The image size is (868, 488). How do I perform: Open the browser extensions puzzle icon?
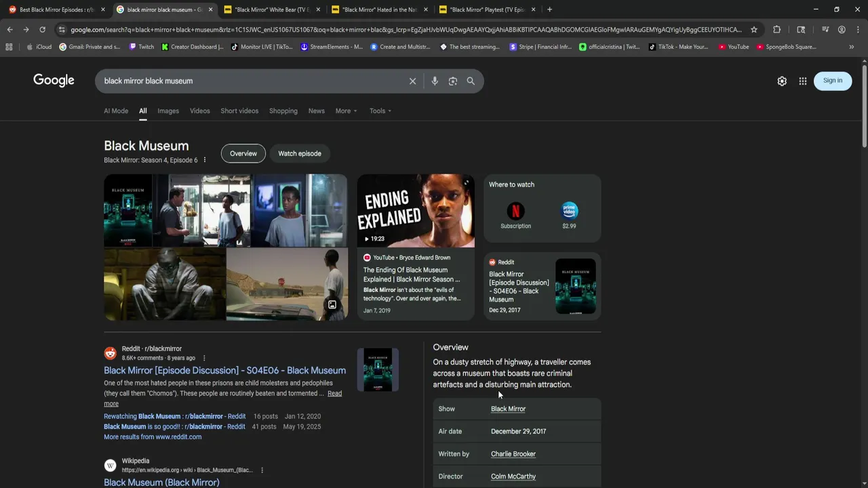[x=777, y=30]
